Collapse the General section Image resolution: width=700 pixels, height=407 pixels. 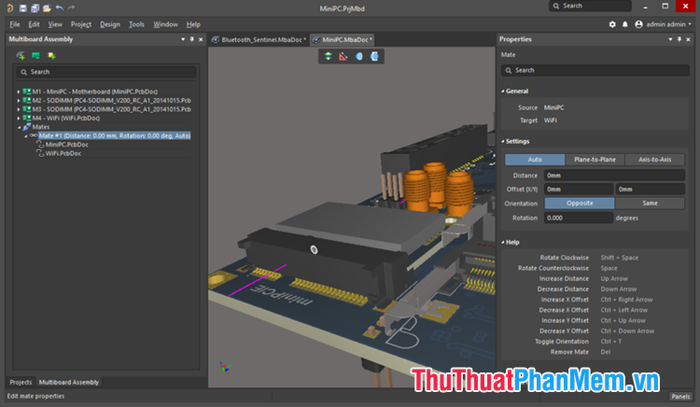[x=503, y=91]
